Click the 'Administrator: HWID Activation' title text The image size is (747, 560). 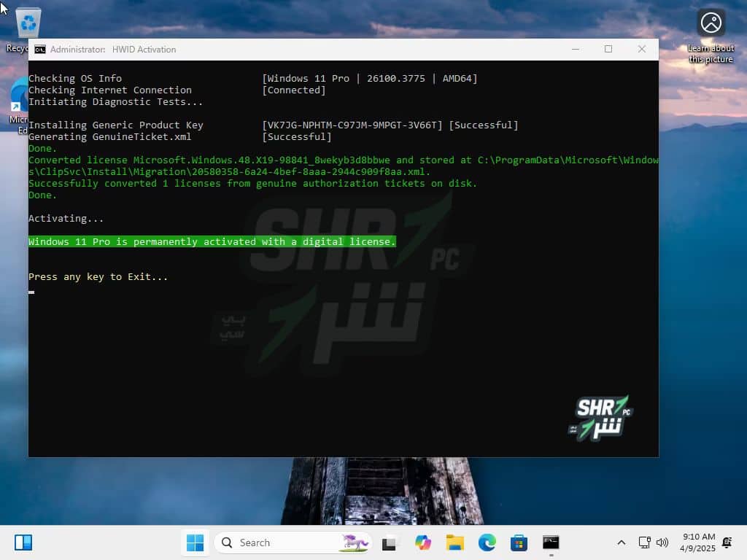(x=113, y=50)
